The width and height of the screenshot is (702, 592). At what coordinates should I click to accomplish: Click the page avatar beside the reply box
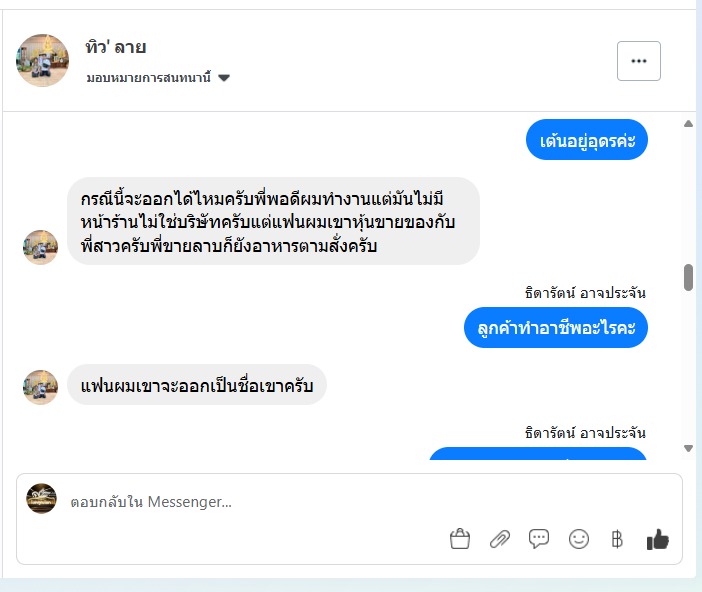click(41, 498)
